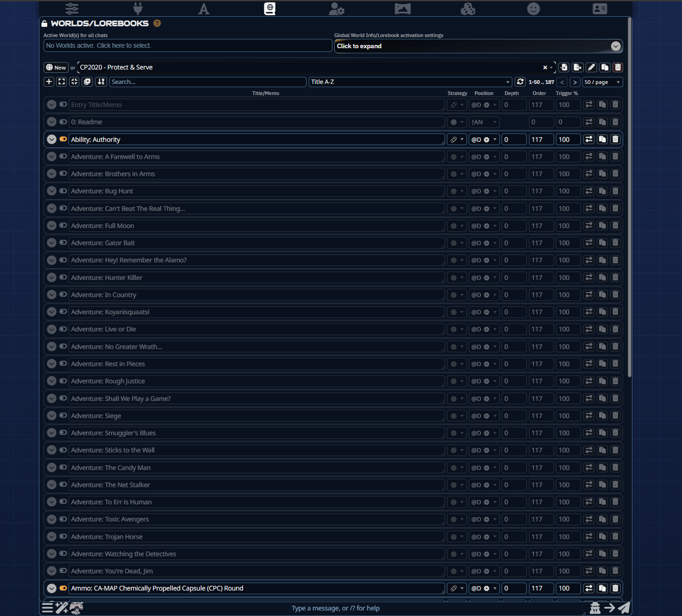Enable the Adventure: The Candy Man entry
682x616 pixels.
tap(63, 468)
